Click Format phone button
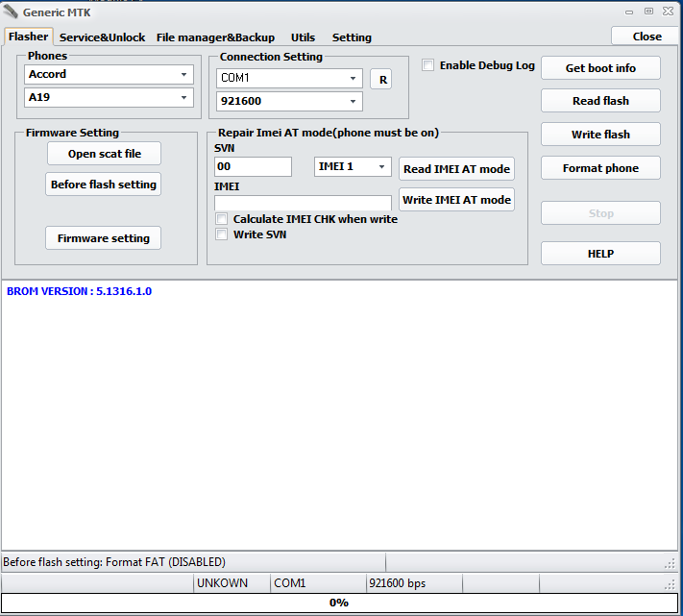683x616 pixels. (600, 168)
